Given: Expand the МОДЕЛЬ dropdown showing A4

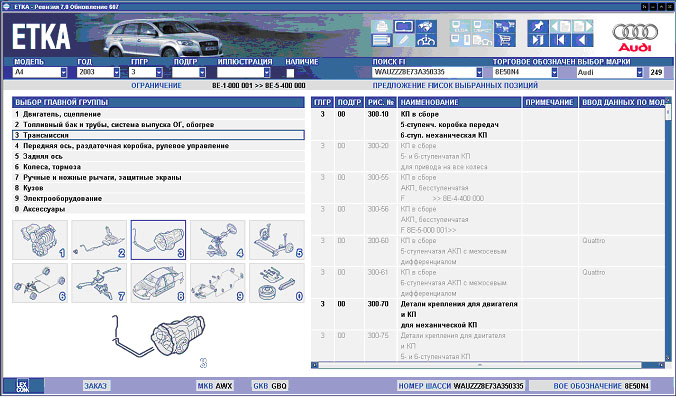Looking at the screenshot, I should (63, 72).
